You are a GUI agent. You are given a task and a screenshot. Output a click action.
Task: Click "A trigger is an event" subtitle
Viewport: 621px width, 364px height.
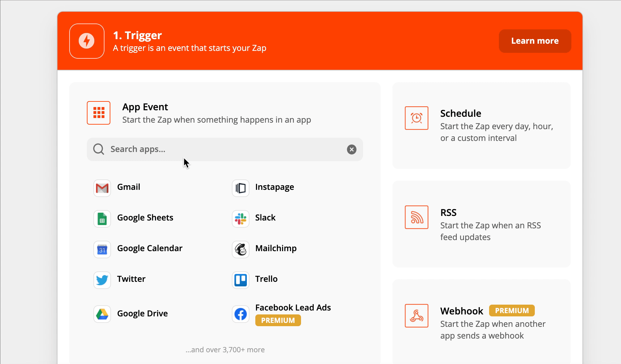point(190,48)
